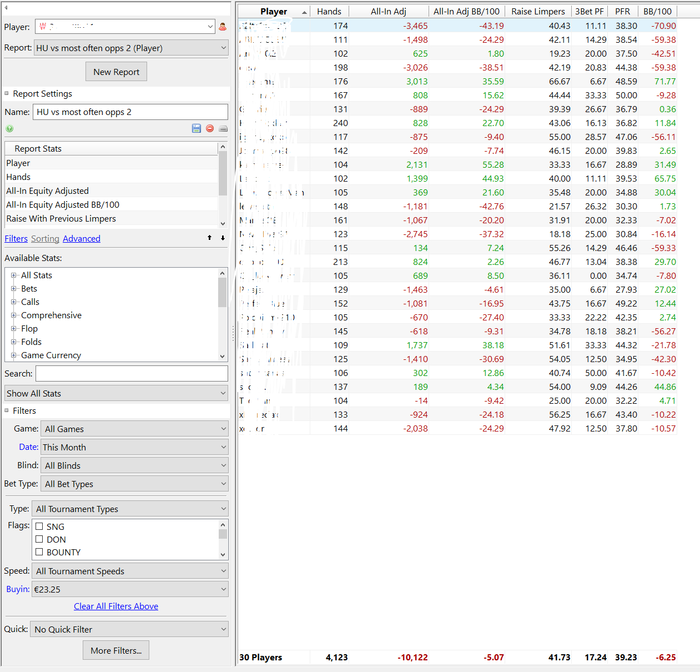The image size is (700, 672).
Task: Click the More Filters button
Action: 116,650
